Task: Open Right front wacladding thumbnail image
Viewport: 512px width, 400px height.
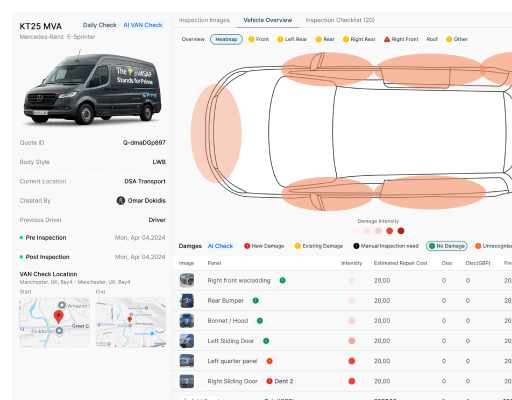Action: pos(187,280)
